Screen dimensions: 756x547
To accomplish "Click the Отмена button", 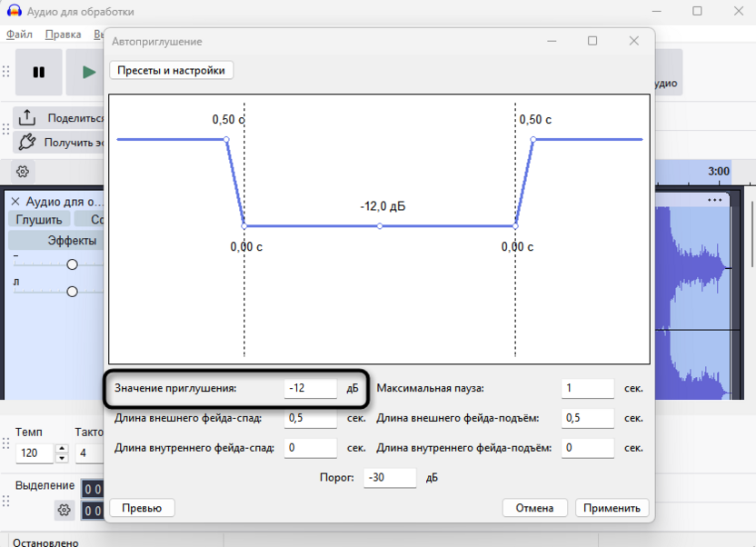I will pos(534,508).
